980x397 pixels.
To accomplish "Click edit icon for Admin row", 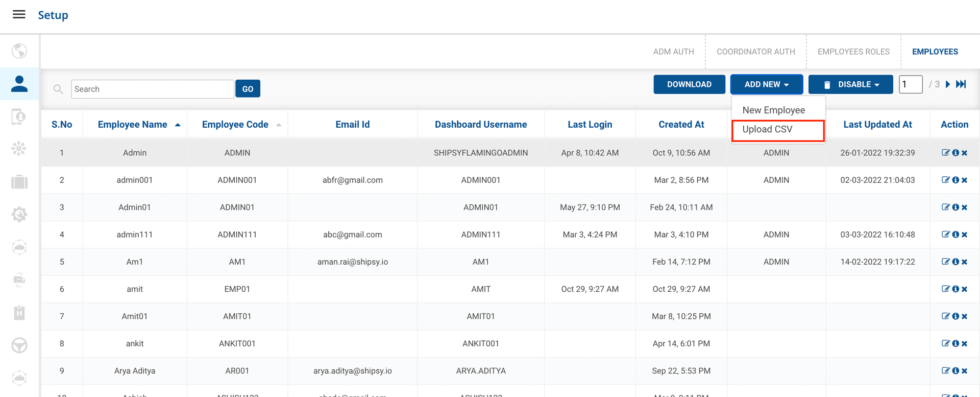I will (x=945, y=153).
